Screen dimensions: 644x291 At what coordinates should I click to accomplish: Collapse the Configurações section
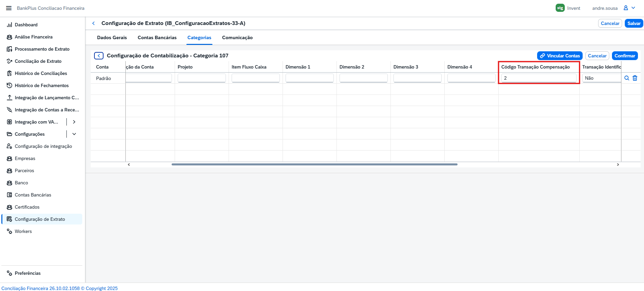(74, 134)
